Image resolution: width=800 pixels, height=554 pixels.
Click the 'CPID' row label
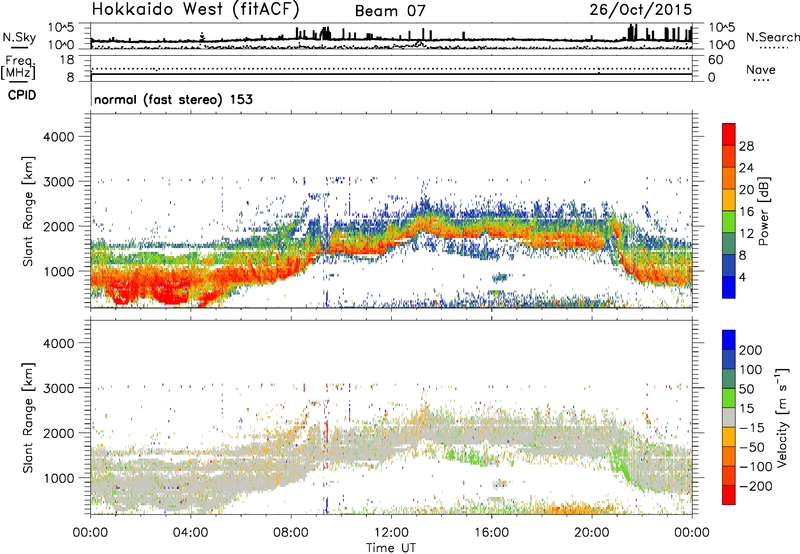coord(22,95)
